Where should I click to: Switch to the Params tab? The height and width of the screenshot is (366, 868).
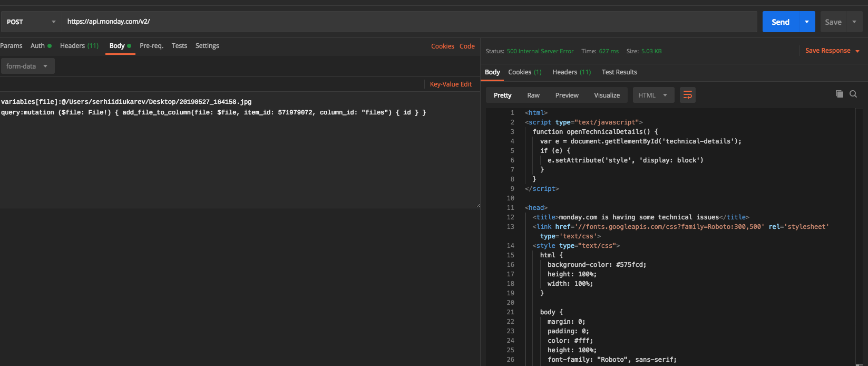(11, 46)
